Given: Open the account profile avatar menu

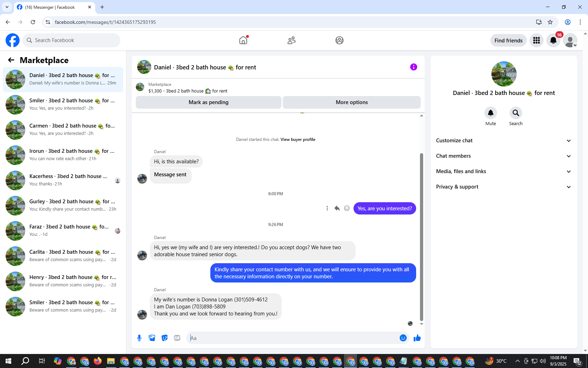Looking at the screenshot, I should 570,40.
